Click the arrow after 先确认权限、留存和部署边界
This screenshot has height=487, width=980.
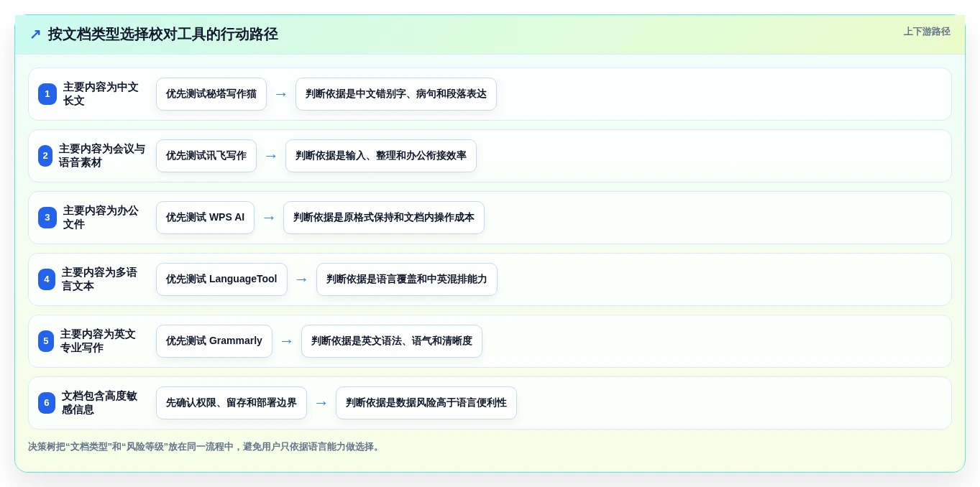[321, 403]
